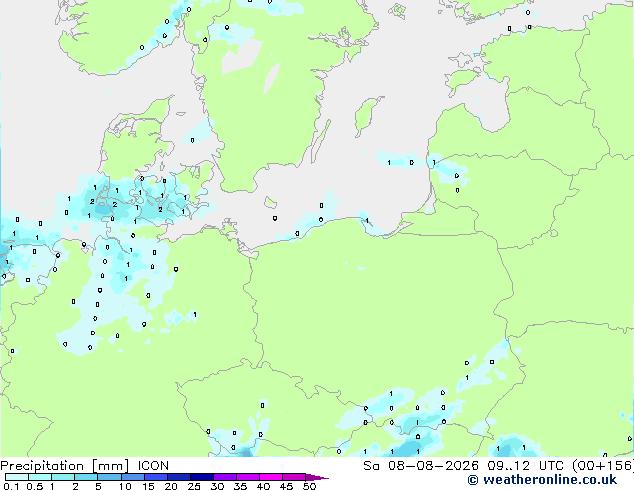Click the legend arrow tip beyond 50 mm

click(317, 477)
